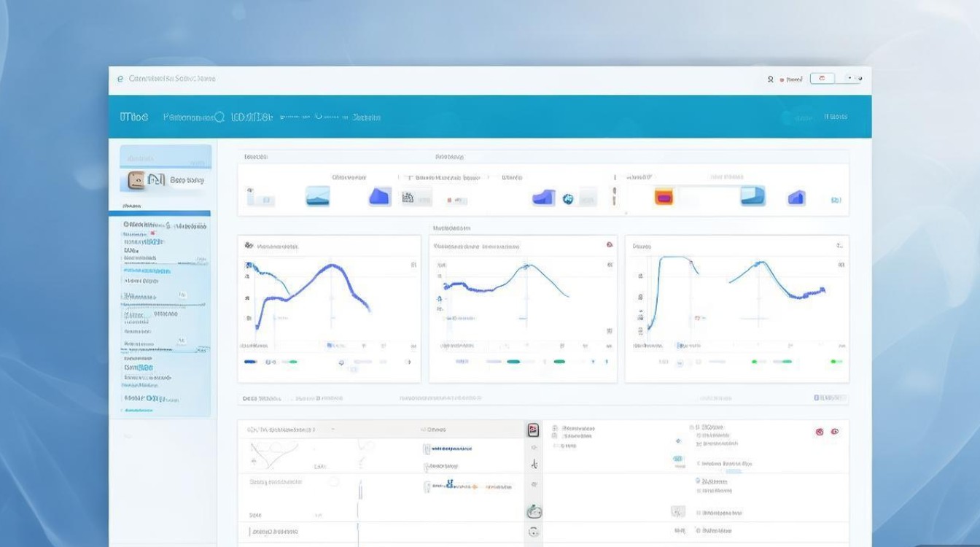Toggle the green legend pill under first chart
Image resolution: width=980 pixels, height=547 pixels.
[292, 362]
